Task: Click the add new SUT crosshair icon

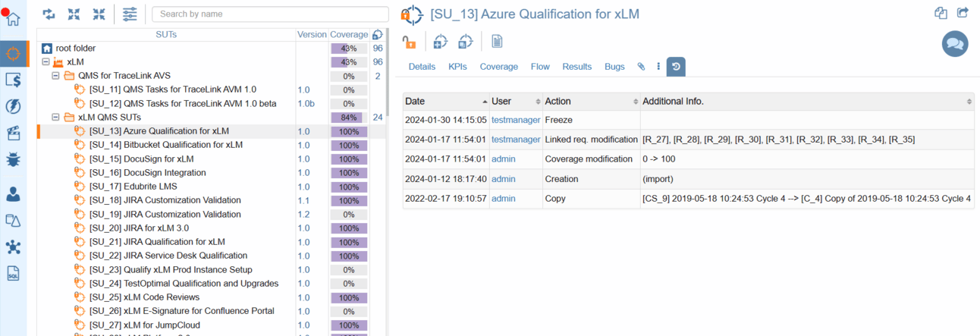Action: point(440,41)
